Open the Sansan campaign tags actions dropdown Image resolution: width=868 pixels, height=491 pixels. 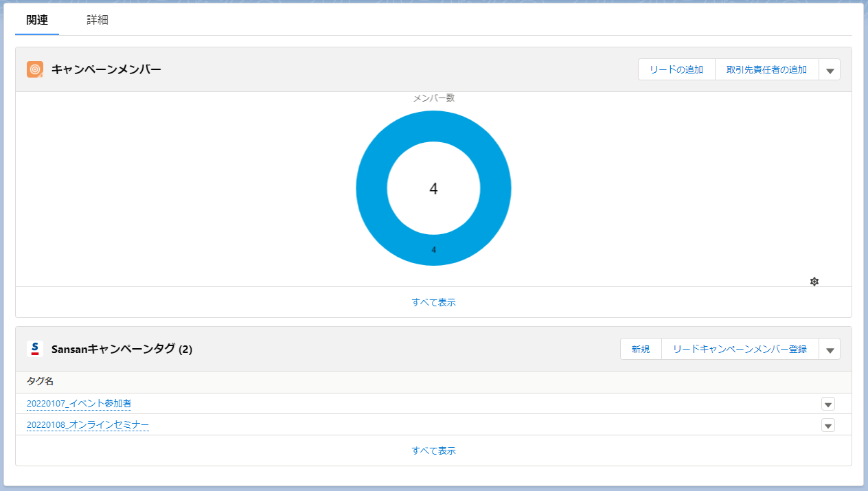click(x=830, y=350)
